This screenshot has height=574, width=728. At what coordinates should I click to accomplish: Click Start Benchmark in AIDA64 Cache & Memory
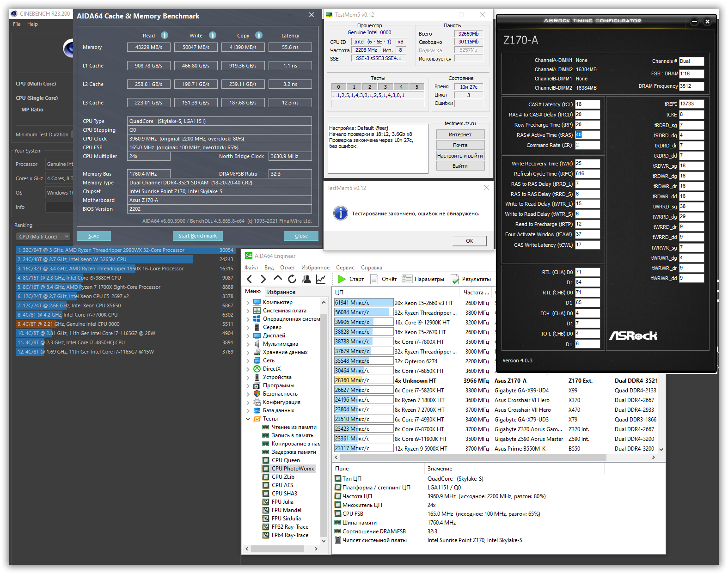pos(197,236)
